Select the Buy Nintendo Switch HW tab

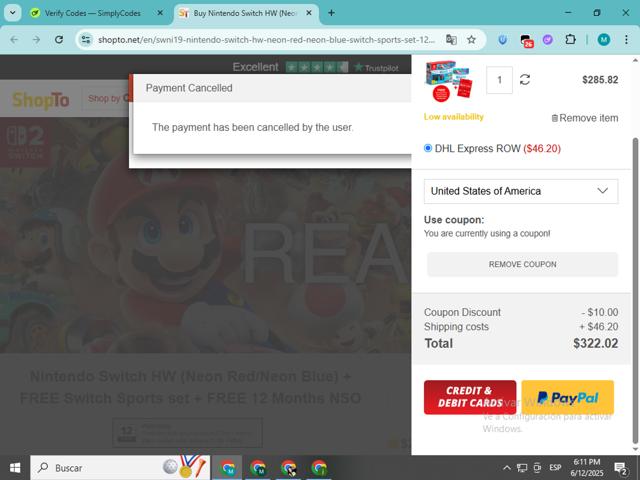(x=245, y=13)
